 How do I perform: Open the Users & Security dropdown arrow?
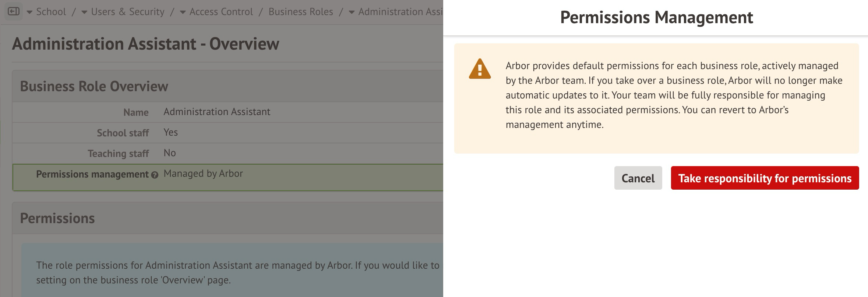click(x=84, y=12)
